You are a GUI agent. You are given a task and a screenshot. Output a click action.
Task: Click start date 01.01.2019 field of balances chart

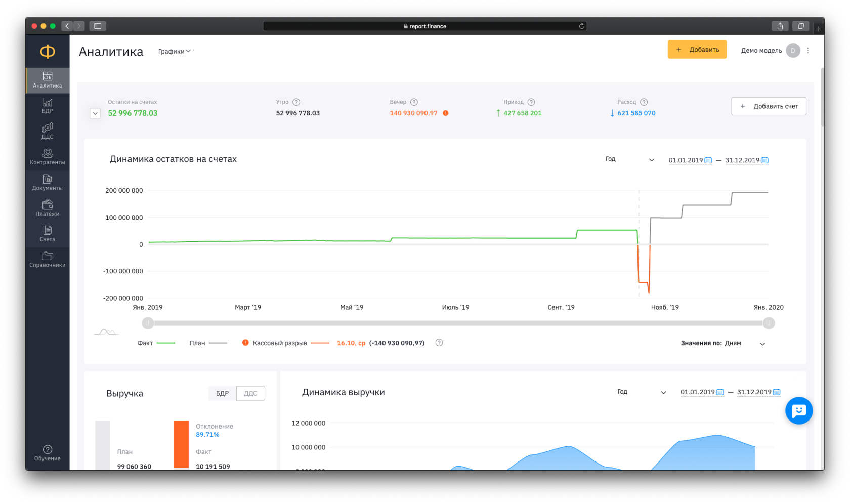[690, 160]
